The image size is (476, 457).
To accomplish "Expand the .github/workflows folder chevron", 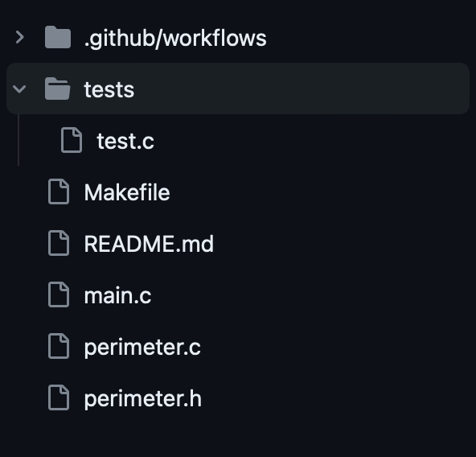I will 20,37.
